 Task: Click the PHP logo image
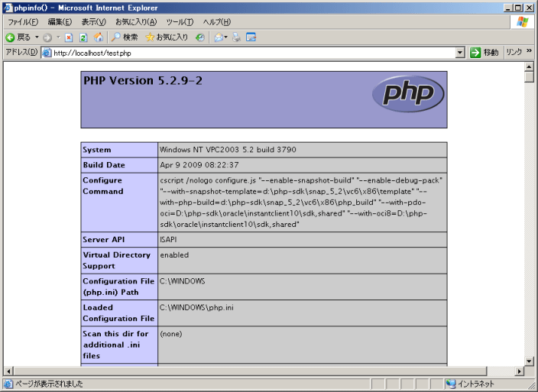coord(408,93)
